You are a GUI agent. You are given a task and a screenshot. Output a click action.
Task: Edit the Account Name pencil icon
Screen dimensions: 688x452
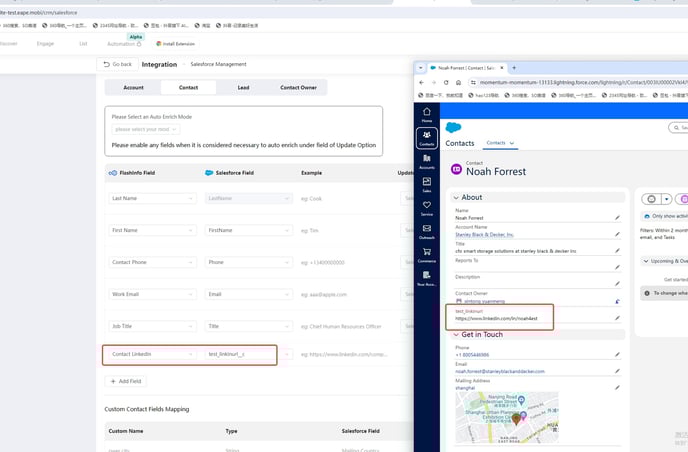pyautogui.click(x=617, y=234)
